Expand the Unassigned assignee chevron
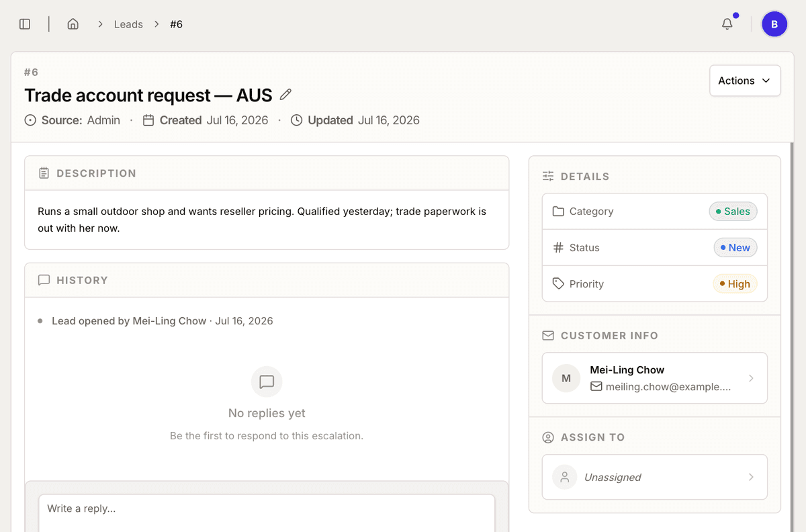806x532 pixels. pos(751,477)
